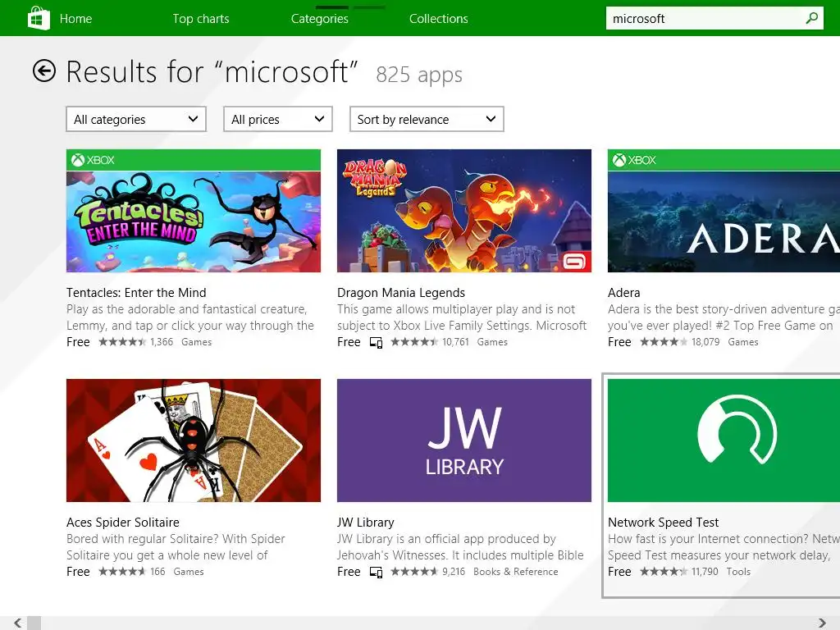Click the search magnifier icon
840x630 pixels.
tap(811, 18)
